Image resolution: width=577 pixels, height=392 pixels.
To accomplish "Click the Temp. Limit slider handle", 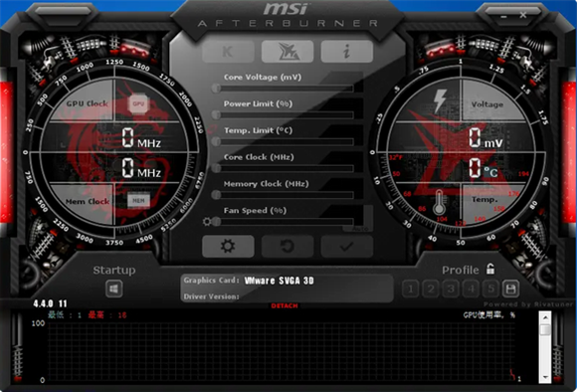I will click(217, 141).
